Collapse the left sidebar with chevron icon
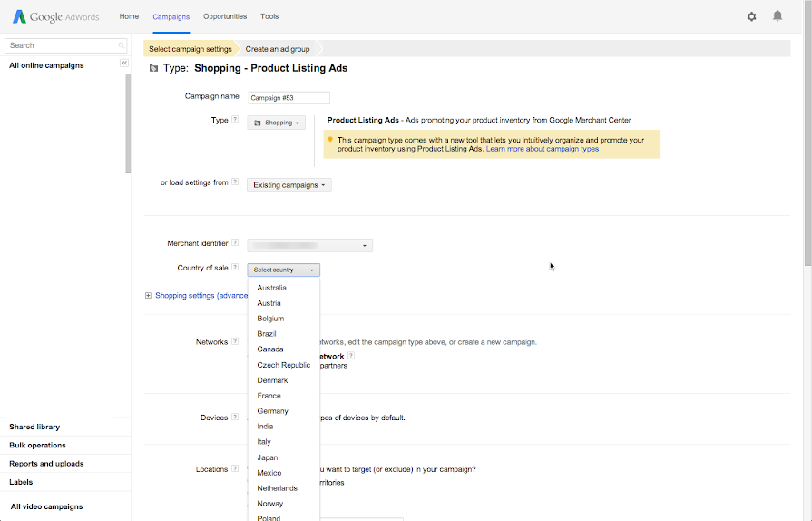The height and width of the screenshot is (521, 812). [124, 63]
